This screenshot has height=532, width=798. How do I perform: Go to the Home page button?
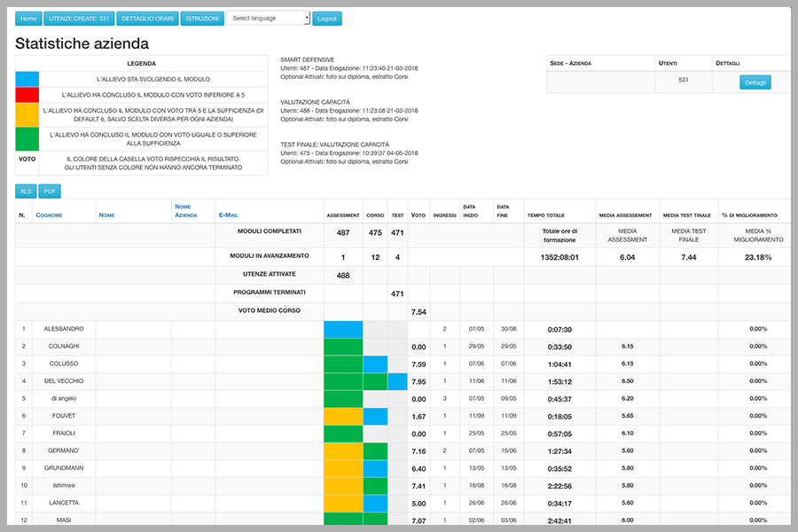point(28,19)
